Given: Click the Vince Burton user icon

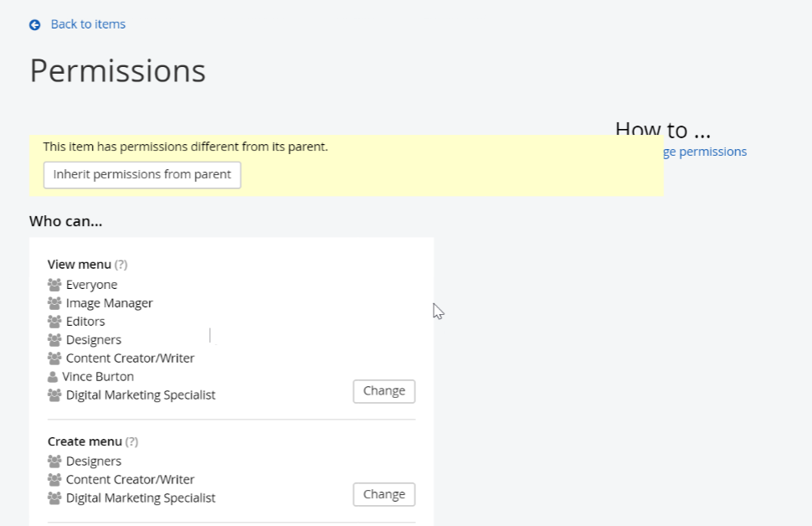Looking at the screenshot, I should (x=52, y=377).
